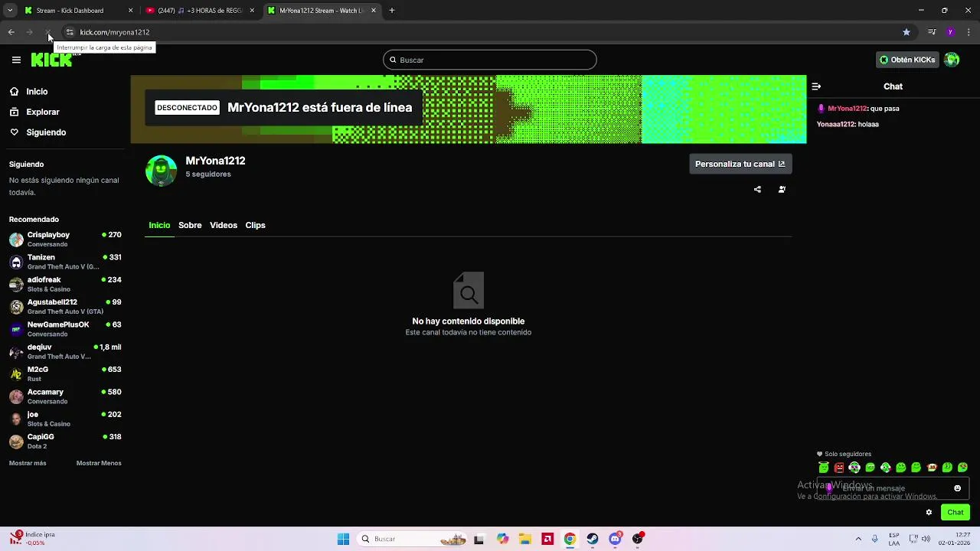
Task: Open recommended channel Tanizen
Action: 65,262
